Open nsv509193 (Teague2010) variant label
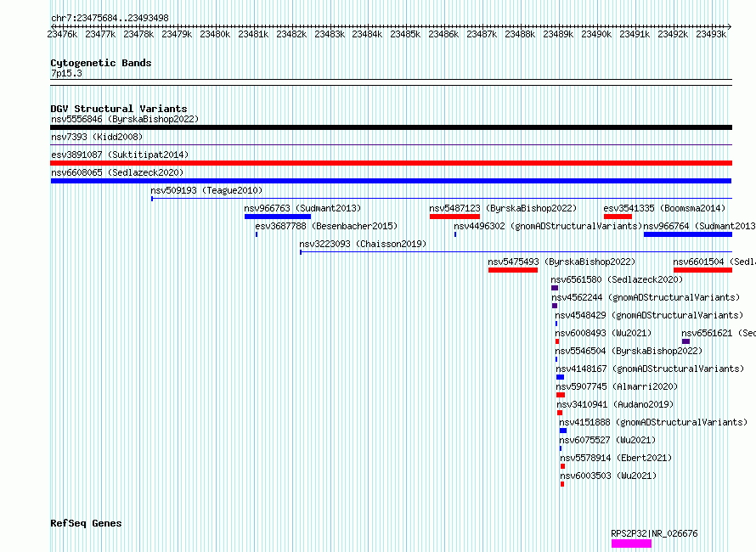This screenshot has height=552, width=756. (206, 190)
